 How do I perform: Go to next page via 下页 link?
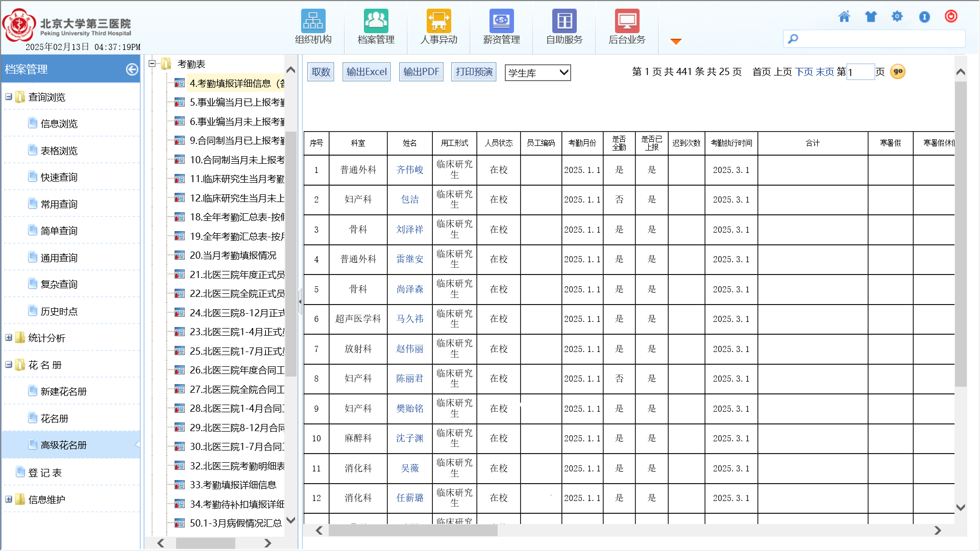804,72
